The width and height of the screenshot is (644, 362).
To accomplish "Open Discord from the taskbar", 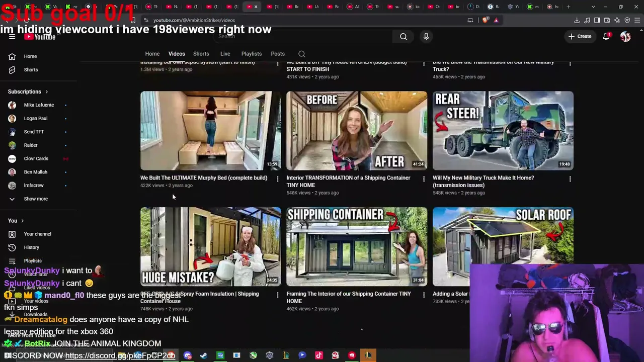I will pyautogui.click(x=188, y=355).
